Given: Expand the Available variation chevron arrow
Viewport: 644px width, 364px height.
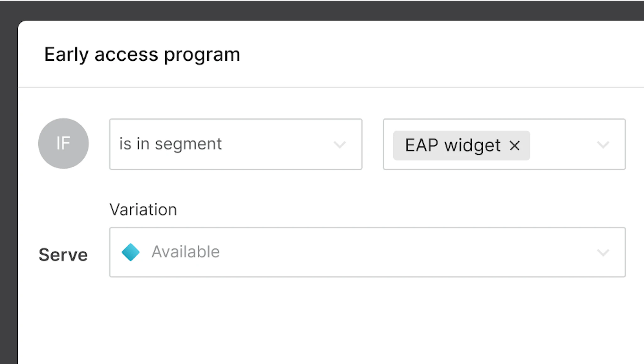Looking at the screenshot, I should (603, 252).
